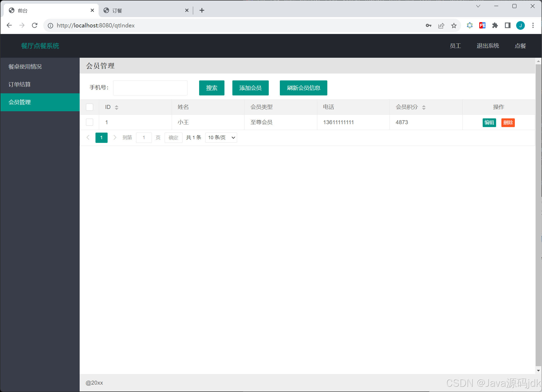The height and width of the screenshot is (392, 542).
Task: Click the browser profile avatar
Action: point(520,25)
